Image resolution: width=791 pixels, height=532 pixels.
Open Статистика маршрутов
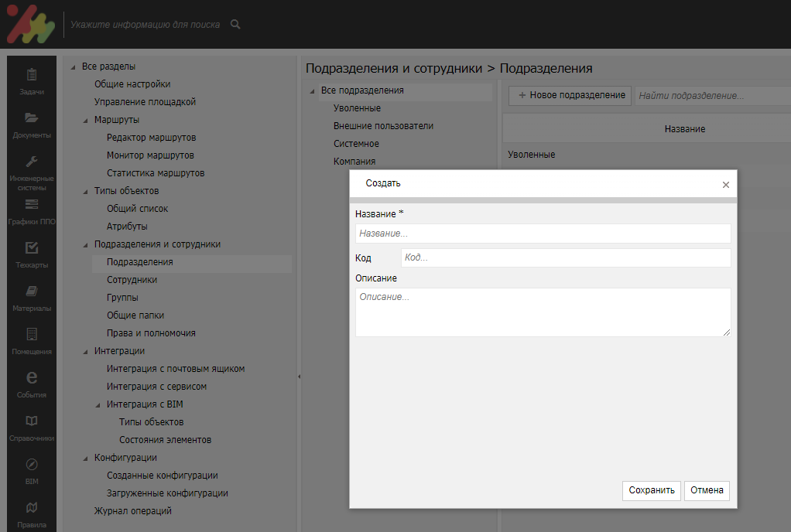coord(156,172)
